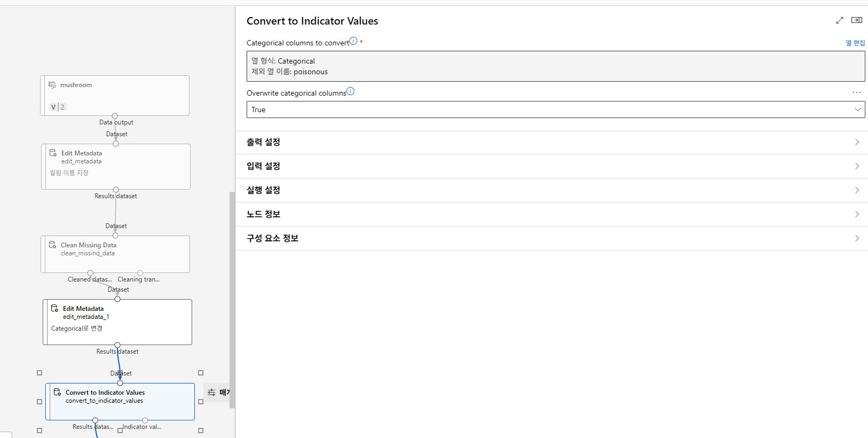The height and width of the screenshot is (438, 868).
Task: Expand the details panel to full size
Action: [x=840, y=20]
